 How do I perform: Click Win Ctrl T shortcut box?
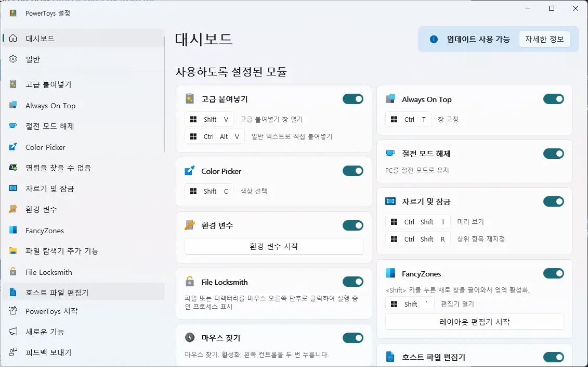pyautogui.click(x=408, y=119)
